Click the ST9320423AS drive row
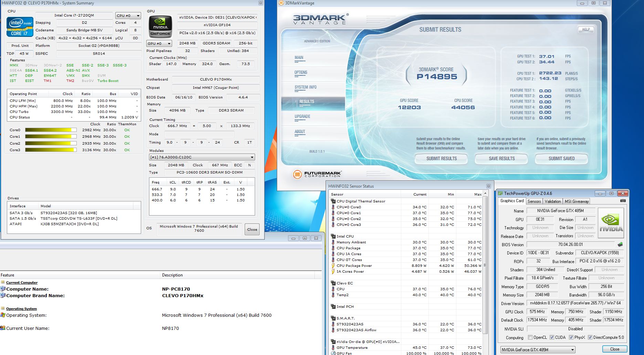Screen dimensions: 644x355 coord(74,213)
